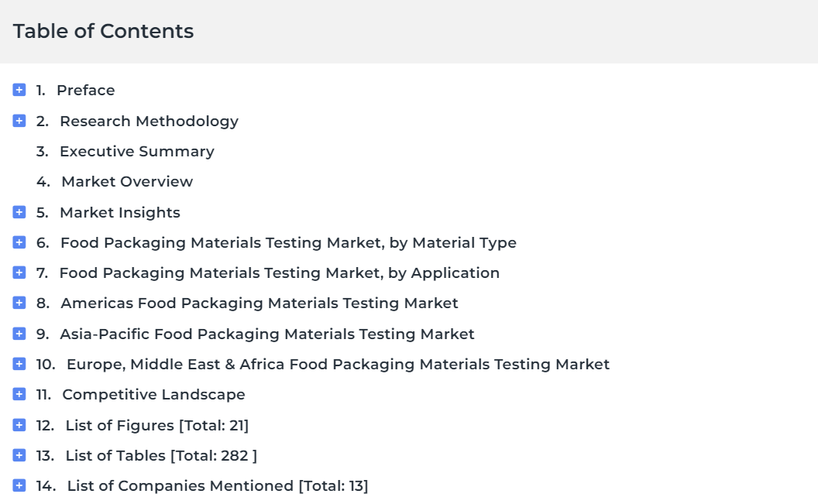Expand Research Methodology with its plus icon
This screenshot has width=818, height=504.
coord(19,121)
